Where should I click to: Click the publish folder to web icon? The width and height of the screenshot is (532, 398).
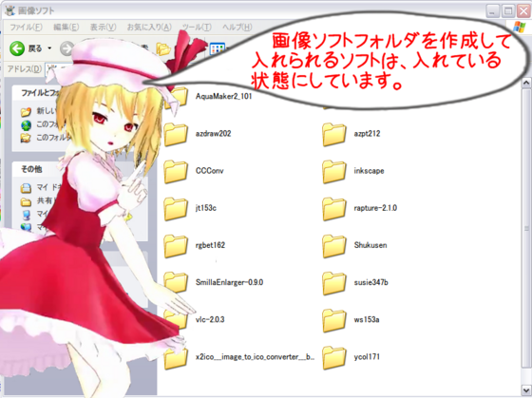point(26,125)
